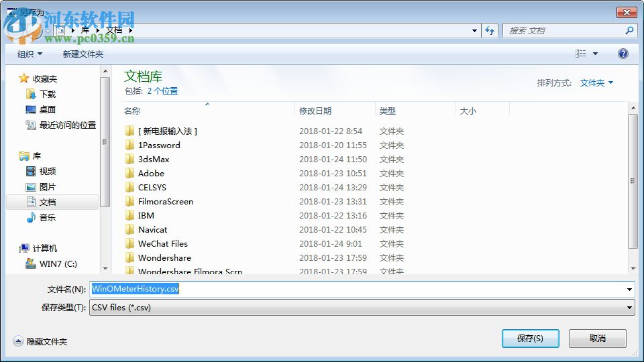Click file list scrollbar down arrow
The height and width of the screenshot is (362, 644).
(x=633, y=269)
